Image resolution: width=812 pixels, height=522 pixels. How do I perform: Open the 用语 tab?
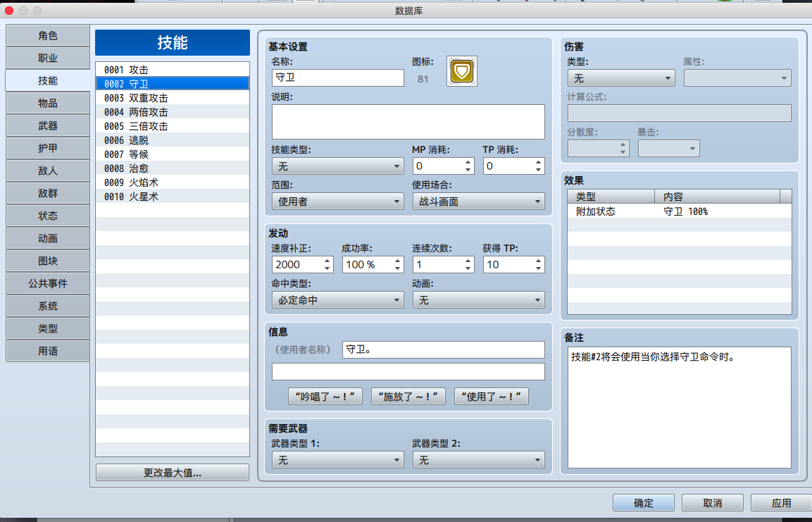pos(48,351)
